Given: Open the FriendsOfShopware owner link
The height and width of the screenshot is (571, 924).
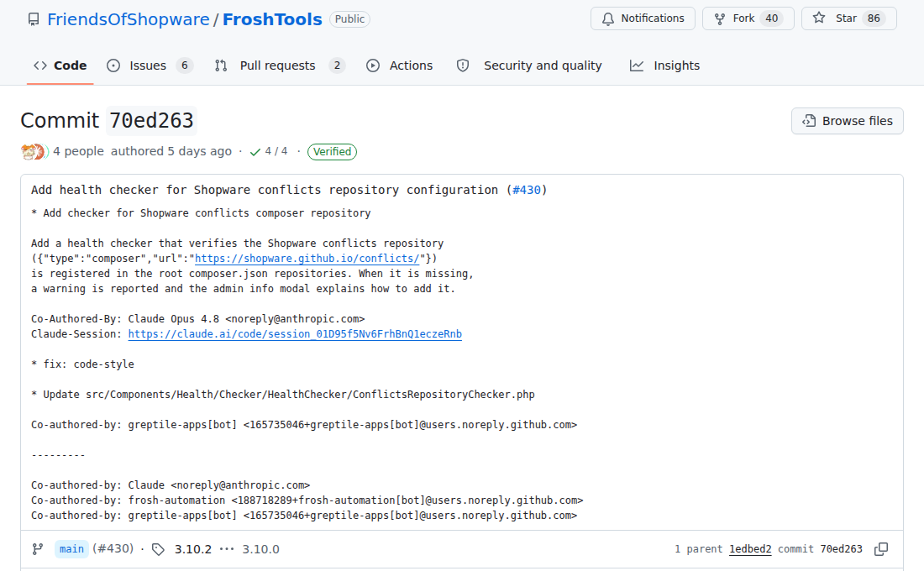Looking at the screenshot, I should click(128, 19).
